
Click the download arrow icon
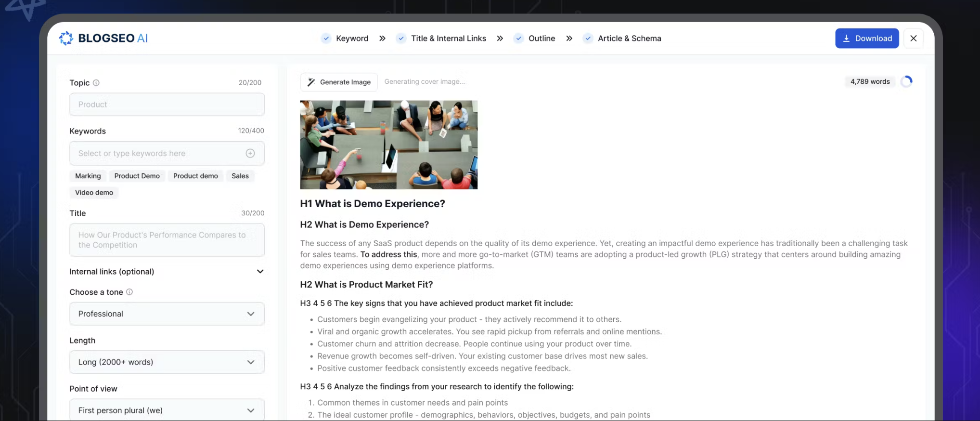[846, 38]
